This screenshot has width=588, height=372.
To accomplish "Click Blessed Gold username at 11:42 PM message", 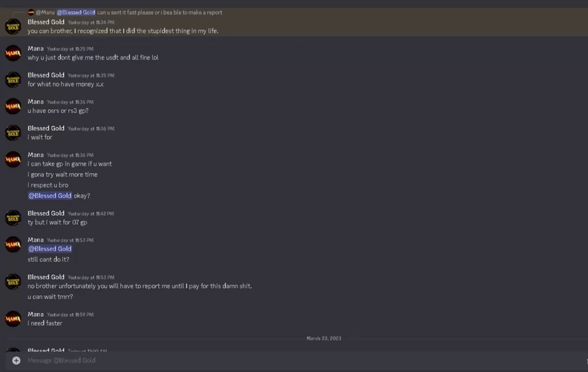I will 46,213.
